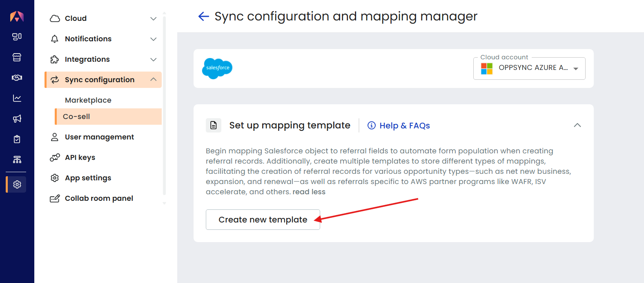Select the organization hierarchy icon
Viewport: 644px width, 283px height.
[x=17, y=159]
